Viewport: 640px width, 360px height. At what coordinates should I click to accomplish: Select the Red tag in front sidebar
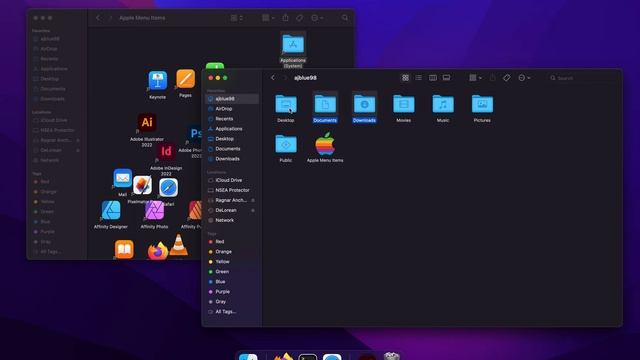pyautogui.click(x=232, y=242)
